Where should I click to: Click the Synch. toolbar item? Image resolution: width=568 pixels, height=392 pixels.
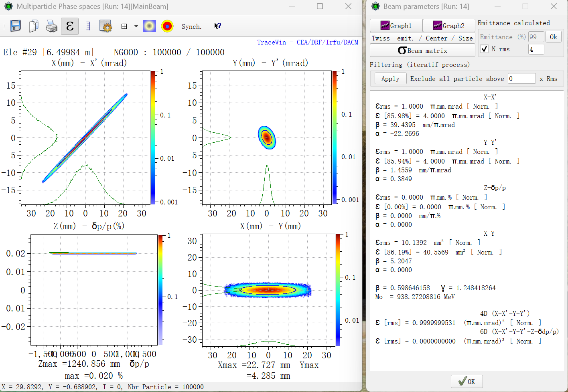[x=191, y=26]
